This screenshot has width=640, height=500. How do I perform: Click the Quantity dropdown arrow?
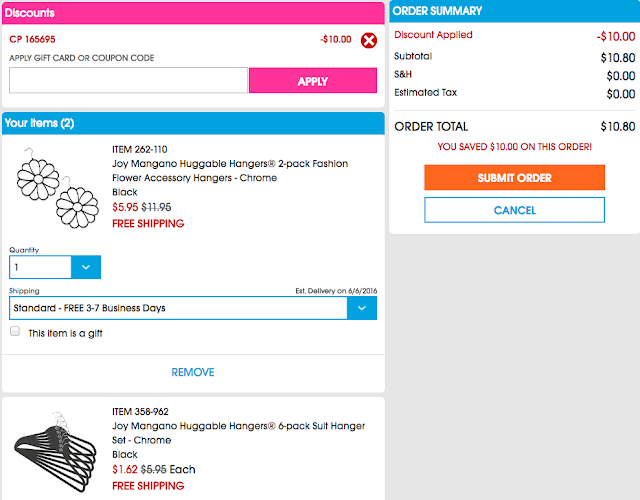click(86, 267)
